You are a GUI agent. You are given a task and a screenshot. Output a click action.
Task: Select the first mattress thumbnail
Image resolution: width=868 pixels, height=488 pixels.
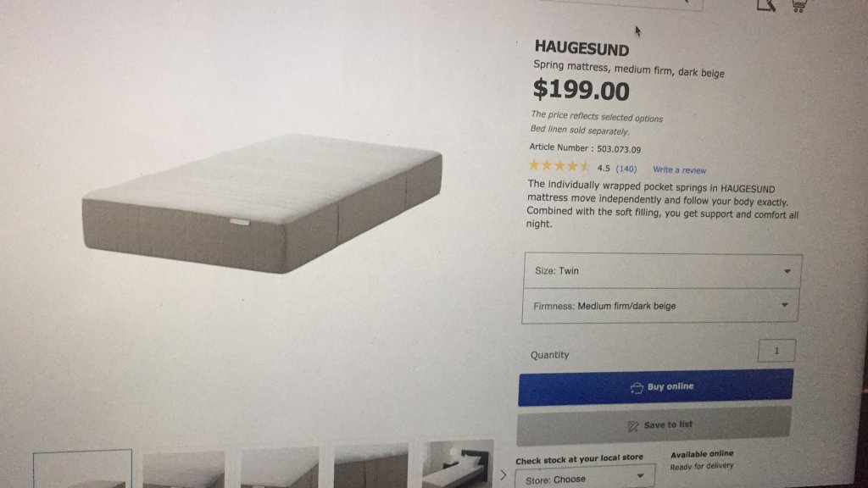click(x=82, y=469)
